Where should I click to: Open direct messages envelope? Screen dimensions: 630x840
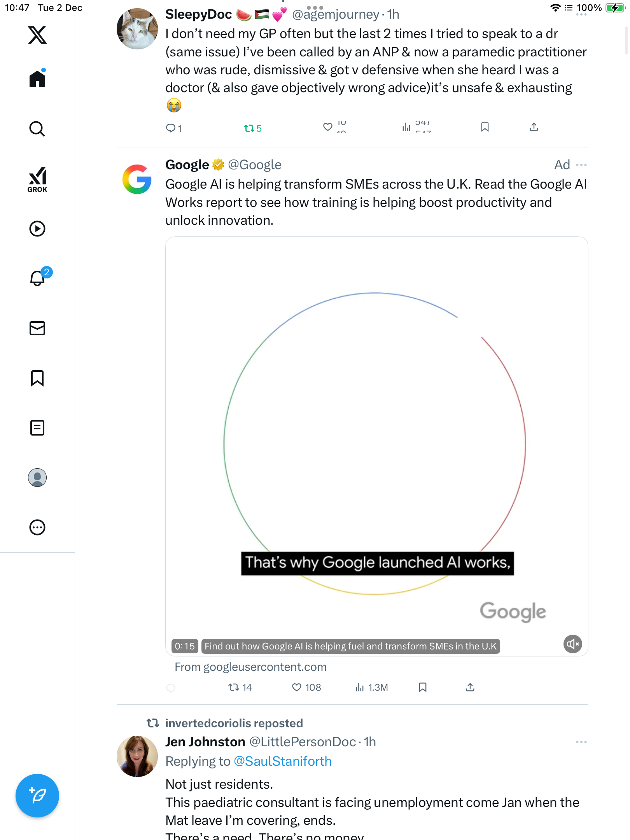37,328
